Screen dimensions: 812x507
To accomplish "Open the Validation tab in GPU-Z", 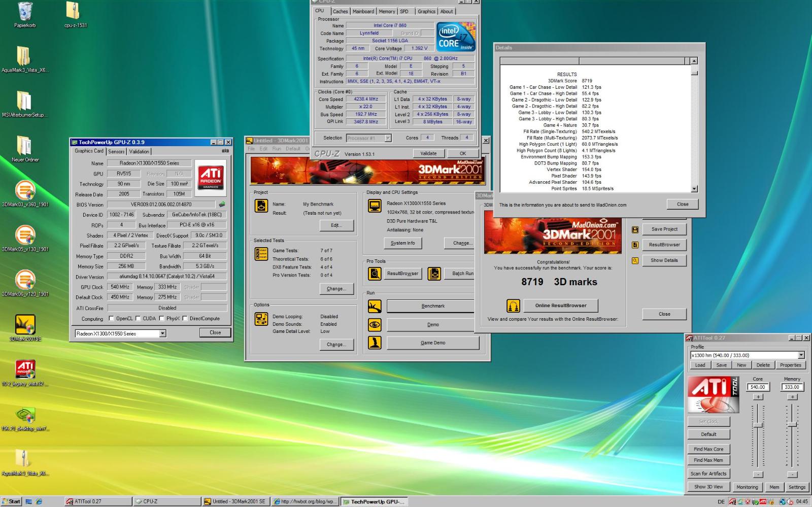I will [x=139, y=151].
